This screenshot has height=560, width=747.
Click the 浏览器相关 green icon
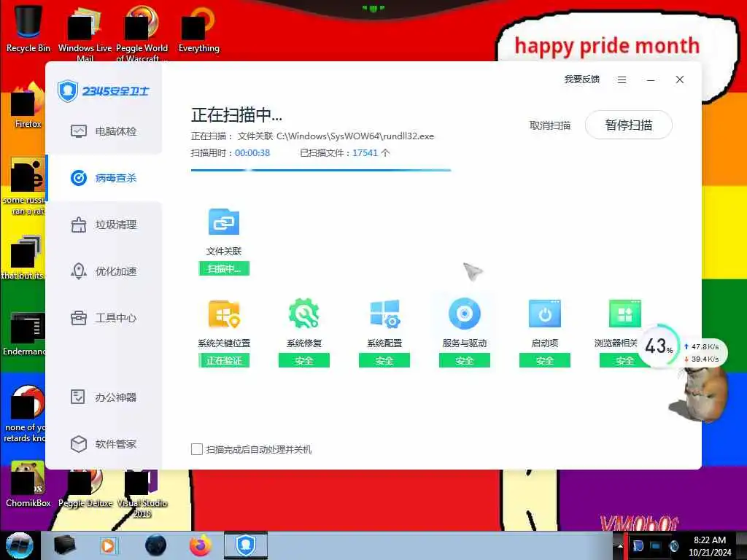(624, 314)
